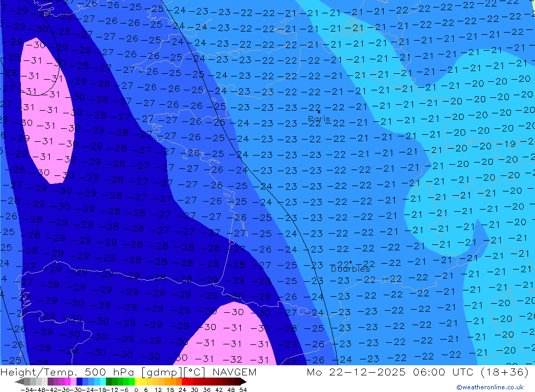This screenshot has height=392, width=535.
Task: Click the legend scale value 30
Action: coord(195,389)
